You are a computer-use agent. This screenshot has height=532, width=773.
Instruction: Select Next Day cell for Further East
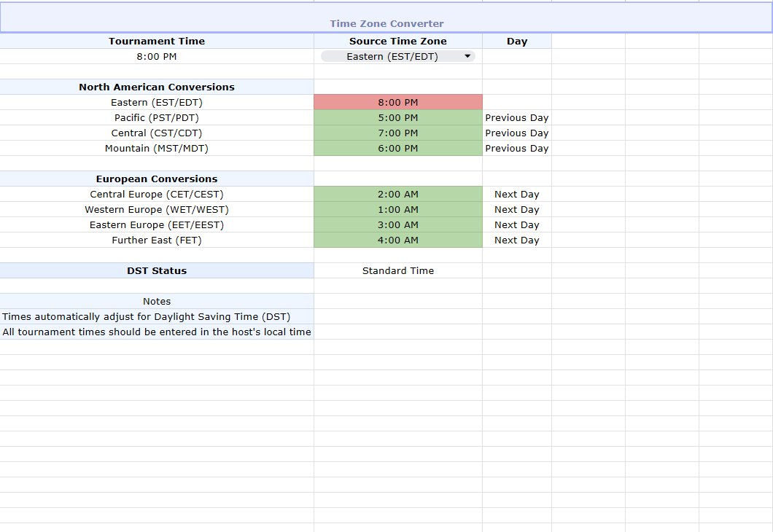(516, 239)
